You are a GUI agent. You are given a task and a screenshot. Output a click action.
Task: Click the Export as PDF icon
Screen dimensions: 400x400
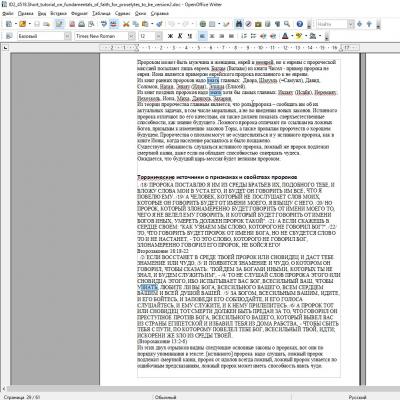pyautogui.click(x=72, y=24)
